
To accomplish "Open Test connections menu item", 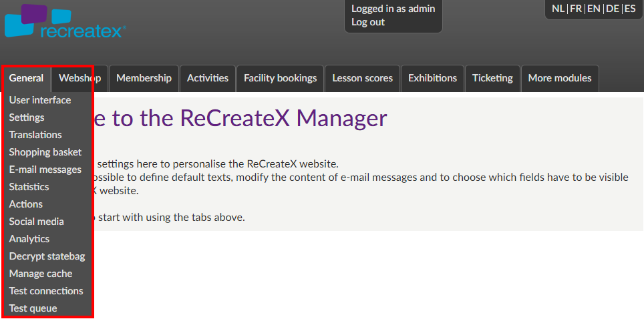I will [x=46, y=291].
